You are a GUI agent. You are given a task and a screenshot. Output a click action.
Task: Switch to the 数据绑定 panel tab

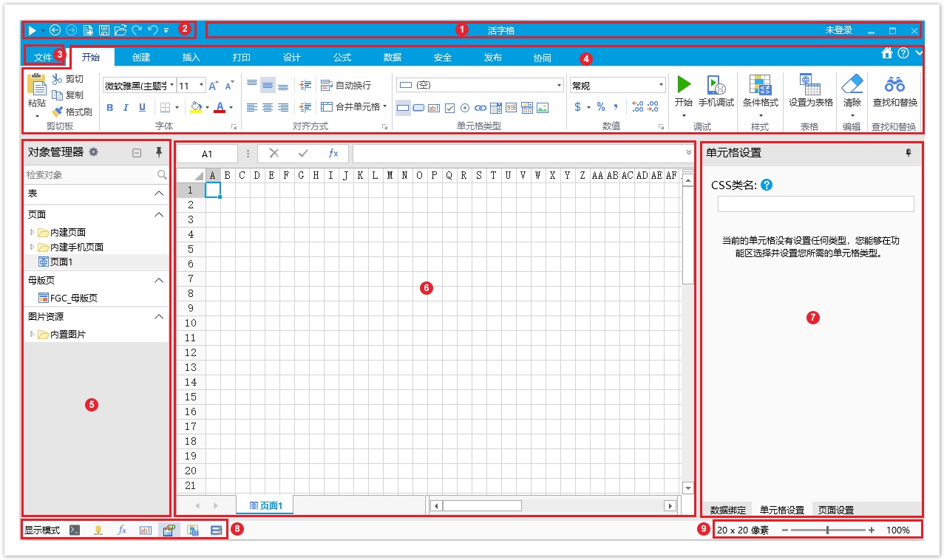coord(728,510)
